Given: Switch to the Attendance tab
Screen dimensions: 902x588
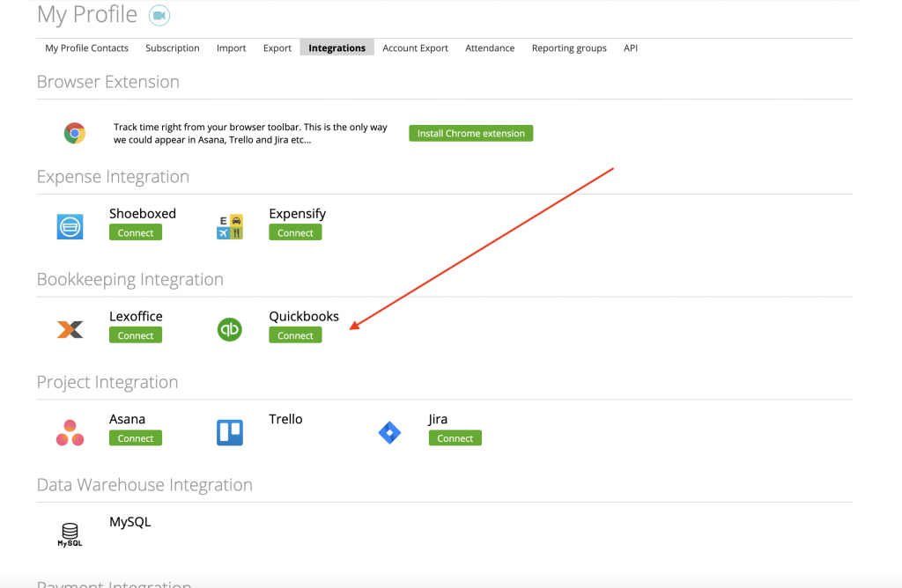Looking at the screenshot, I should tap(490, 48).
